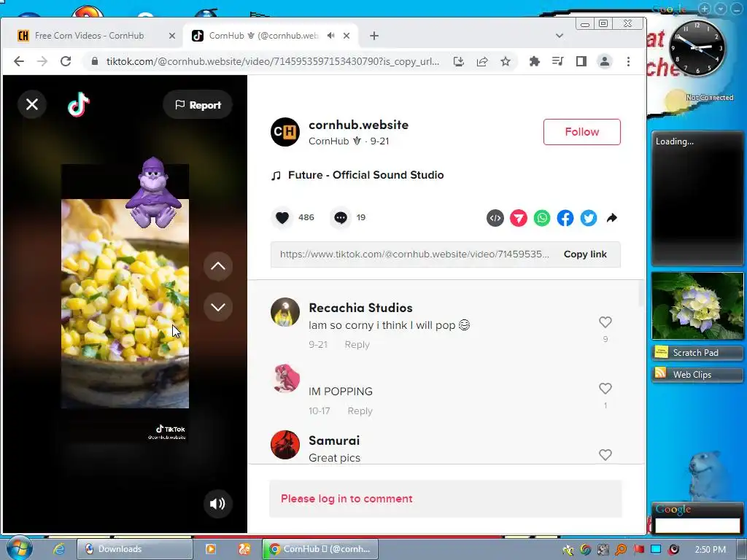The height and width of the screenshot is (560, 747).
Task: Go forward in the browser
Action: [42, 61]
